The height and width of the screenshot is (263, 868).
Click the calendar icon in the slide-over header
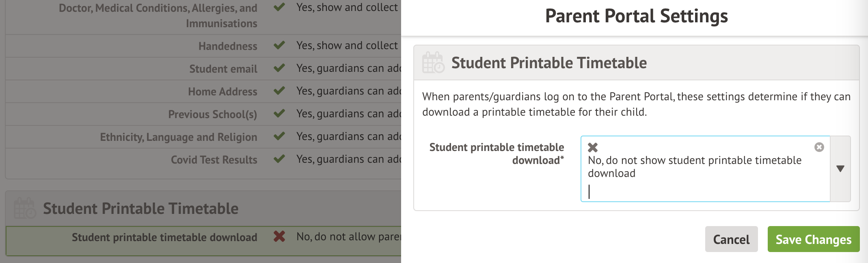pos(433,63)
